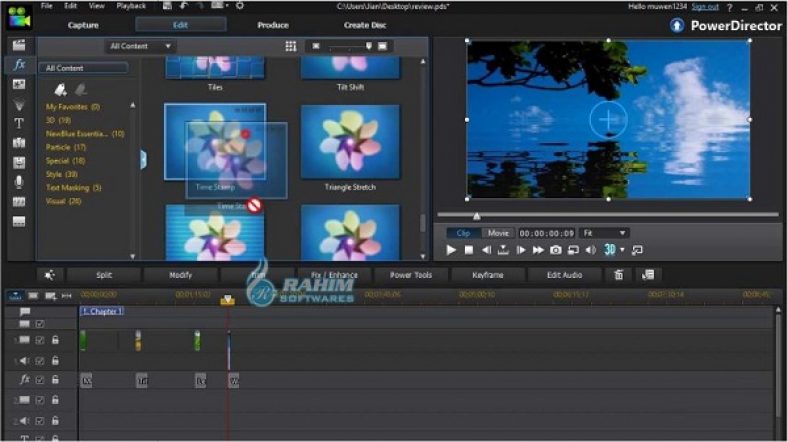The height and width of the screenshot is (442, 788).
Task: Stop the preview playback
Action: point(468,250)
